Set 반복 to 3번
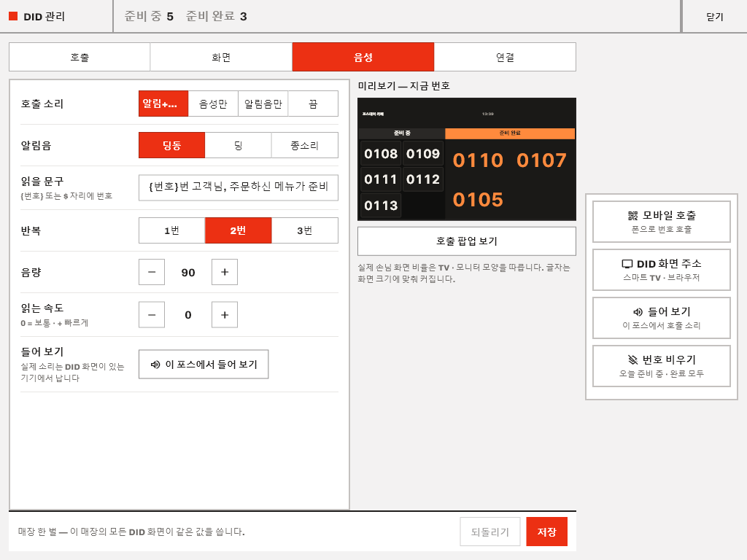This screenshot has width=747, height=560. pyautogui.click(x=305, y=230)
